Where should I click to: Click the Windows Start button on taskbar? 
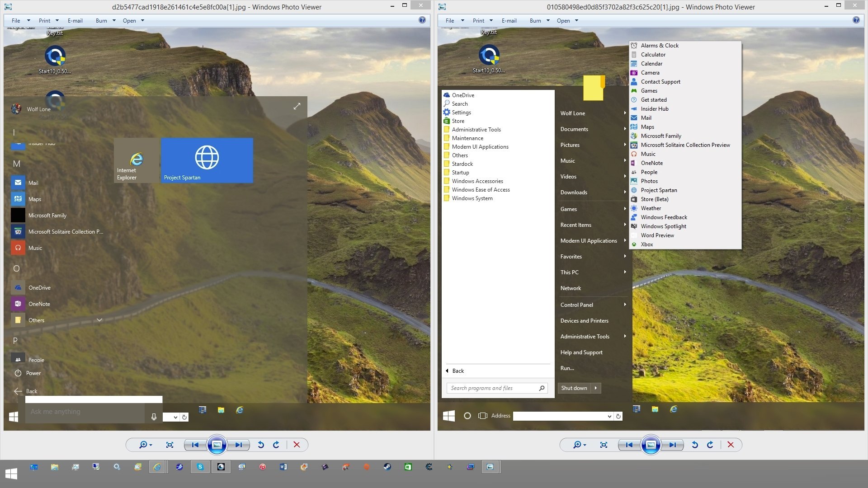click(x=11, y=474)
